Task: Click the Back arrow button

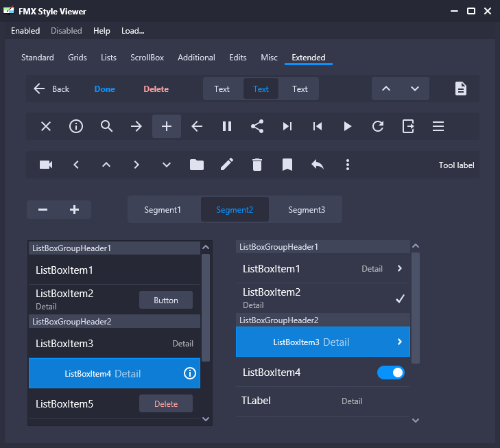Action: click(51, 89)
